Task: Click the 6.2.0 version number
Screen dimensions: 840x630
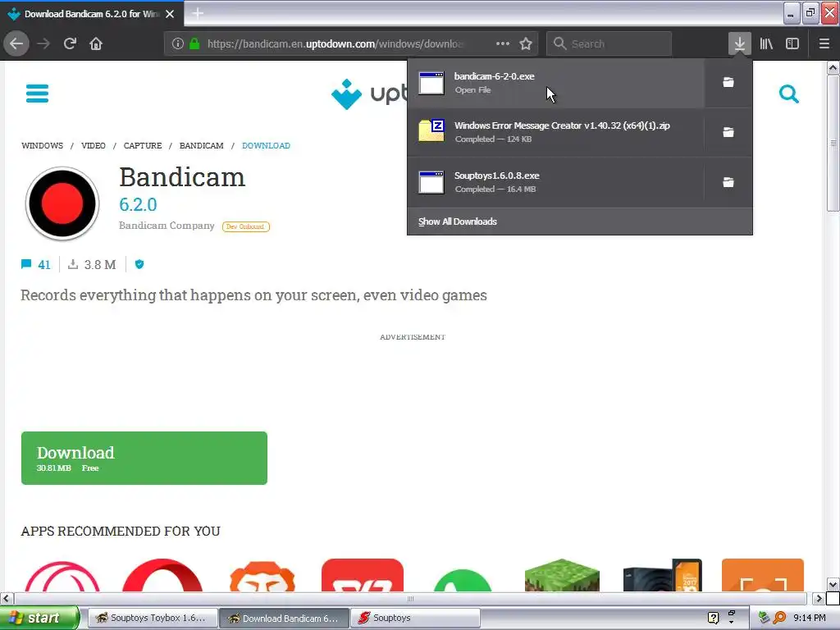Action: 138,204
